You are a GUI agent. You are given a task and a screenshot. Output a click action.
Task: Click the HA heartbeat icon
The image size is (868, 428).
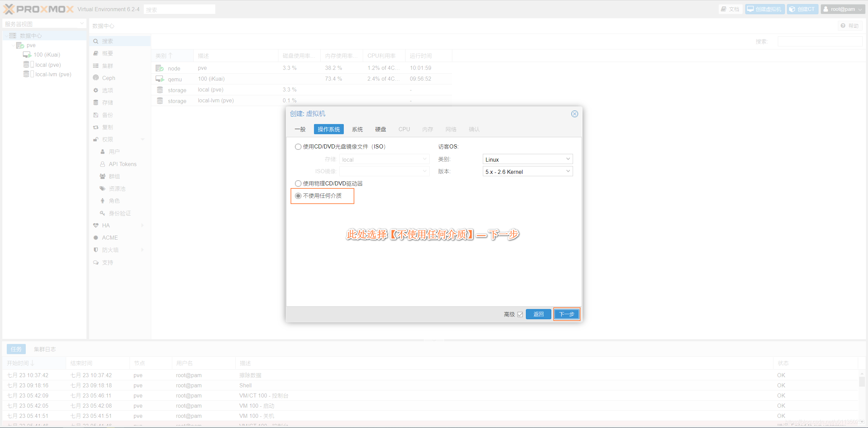pyautogui.click(x=96, y=225)
